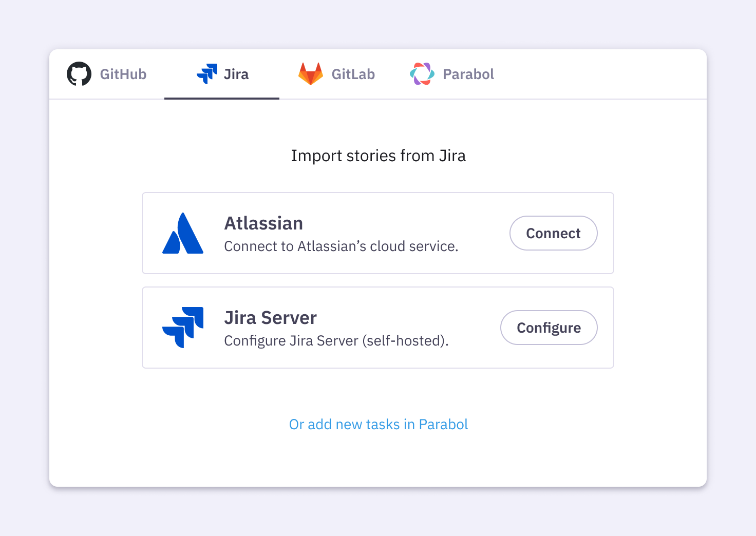The image size is (756, 536).
Task: Click the Atlassian triangle logo
Action: tap(183, 233)
